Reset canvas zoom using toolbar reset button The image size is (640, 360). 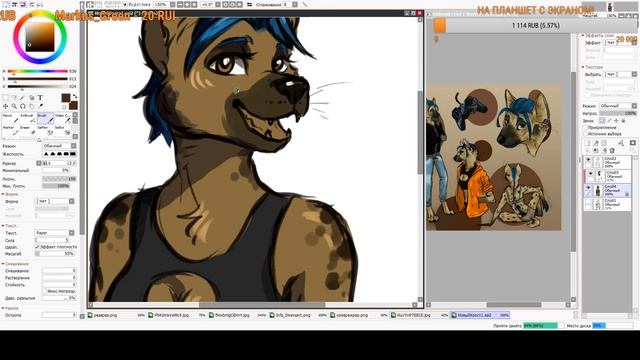coord(194,4)
